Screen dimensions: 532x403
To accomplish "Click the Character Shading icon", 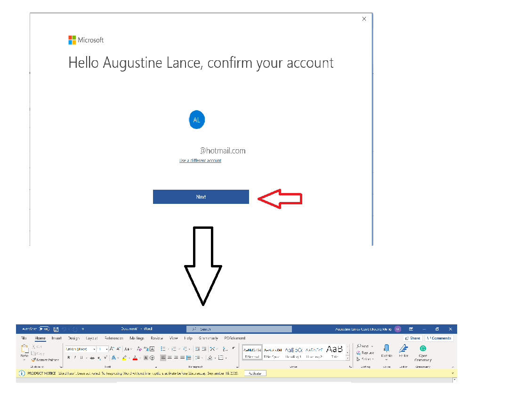I will tap(145, 357).
